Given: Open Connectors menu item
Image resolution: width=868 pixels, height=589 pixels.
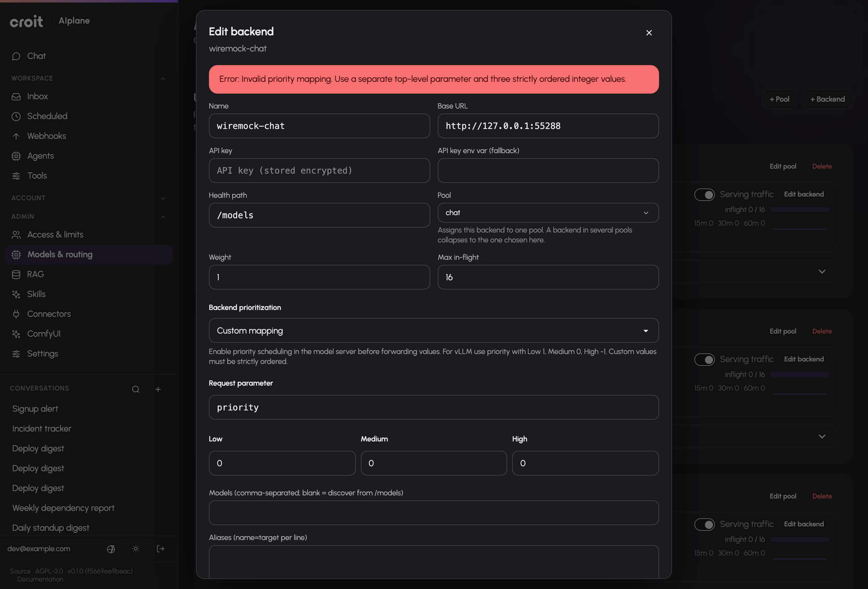Looking at the screenshot, I should click(89, 314).
